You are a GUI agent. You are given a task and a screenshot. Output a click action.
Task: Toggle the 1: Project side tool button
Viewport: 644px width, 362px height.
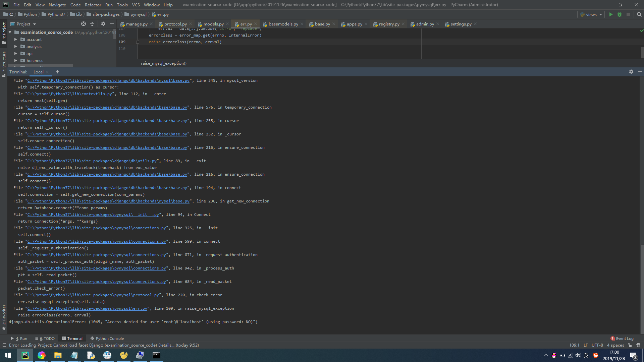[x=4, y=33]
